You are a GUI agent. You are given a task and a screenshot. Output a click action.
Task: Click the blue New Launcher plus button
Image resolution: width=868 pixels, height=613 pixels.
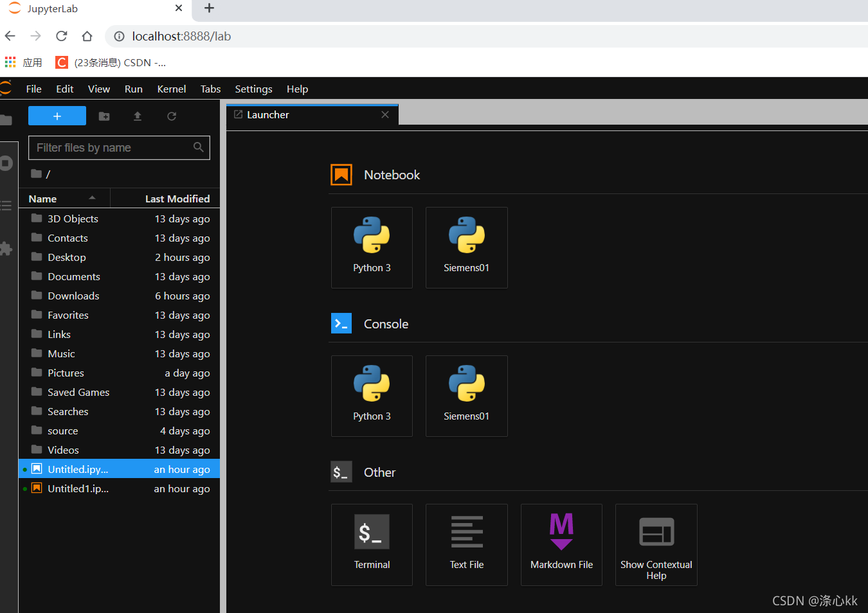[57, 116]
